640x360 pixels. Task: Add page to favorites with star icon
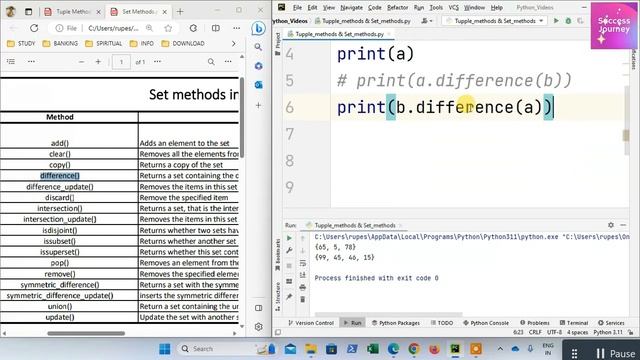click(x=168, y=28)
